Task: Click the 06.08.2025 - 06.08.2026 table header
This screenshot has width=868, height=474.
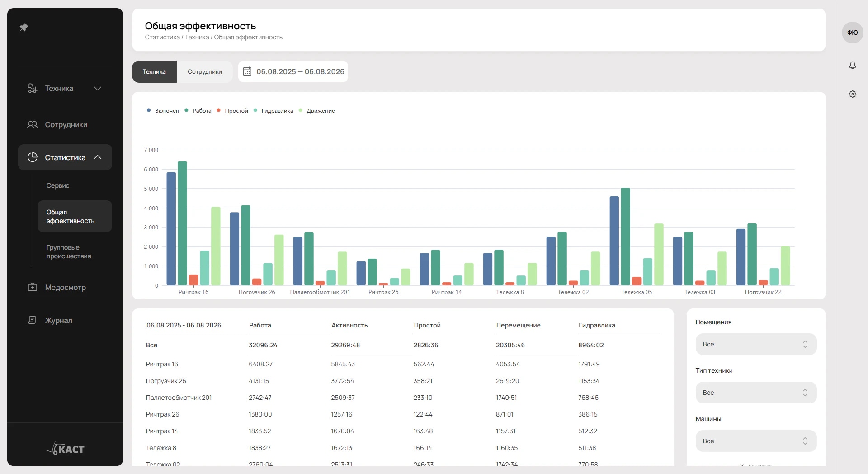Action: pyautogui.click(x=184, y=325)
